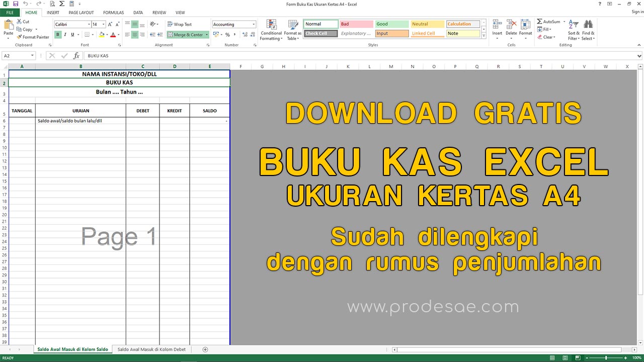Switch to the INSERT ribbon tab
Image resolution: width=644 pixels, height=362 pixels.
pos(52,13)
